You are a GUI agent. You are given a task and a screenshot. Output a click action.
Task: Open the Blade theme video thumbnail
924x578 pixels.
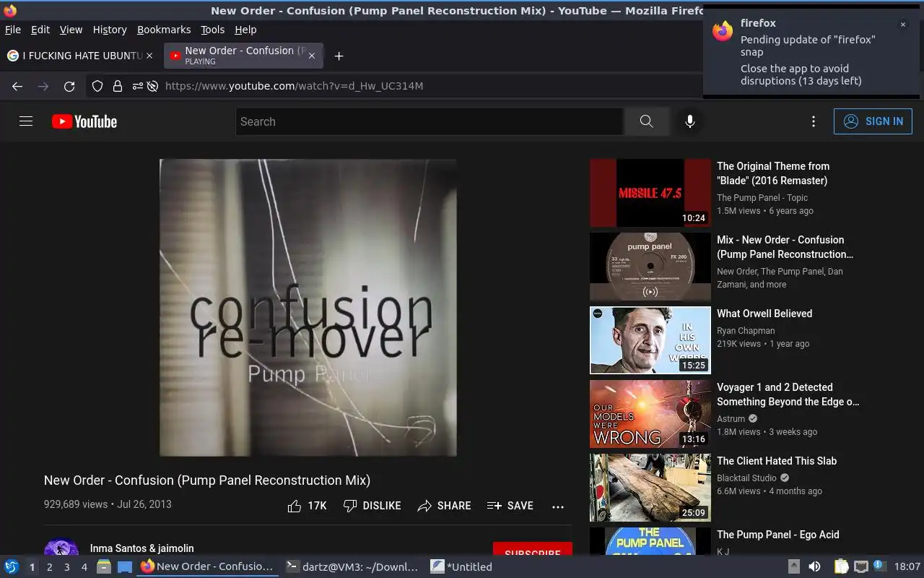point(650,193)
